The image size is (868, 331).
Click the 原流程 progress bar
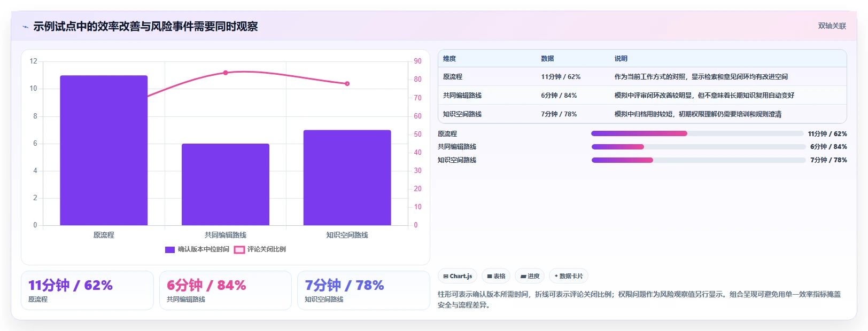[697, 133]
